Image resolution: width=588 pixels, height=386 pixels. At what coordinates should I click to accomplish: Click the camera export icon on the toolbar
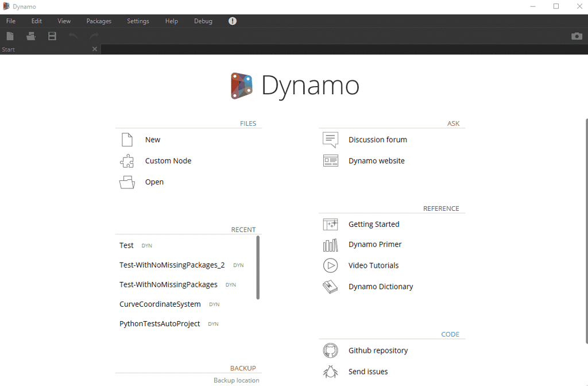coord(577,36)
